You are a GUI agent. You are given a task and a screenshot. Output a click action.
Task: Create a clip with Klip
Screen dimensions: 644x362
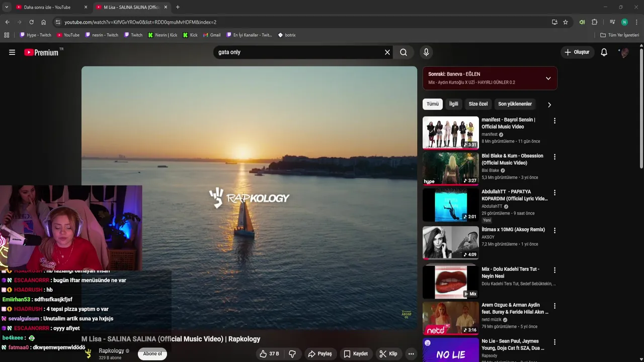388,354
